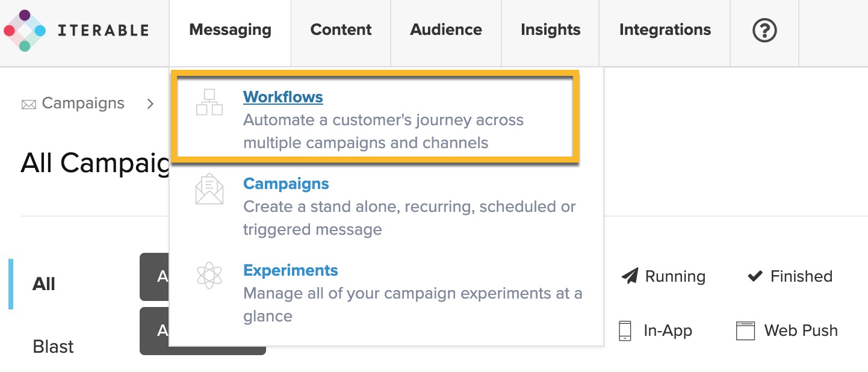Select the All campaigns sidebar tab
Screen dimensions: 868x372
tap(44, 284)
